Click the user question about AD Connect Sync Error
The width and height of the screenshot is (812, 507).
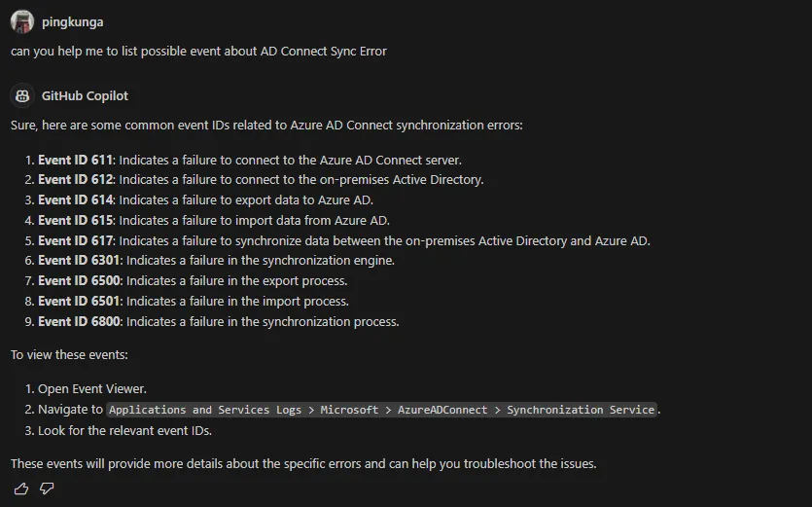click(x=198, y=52)
